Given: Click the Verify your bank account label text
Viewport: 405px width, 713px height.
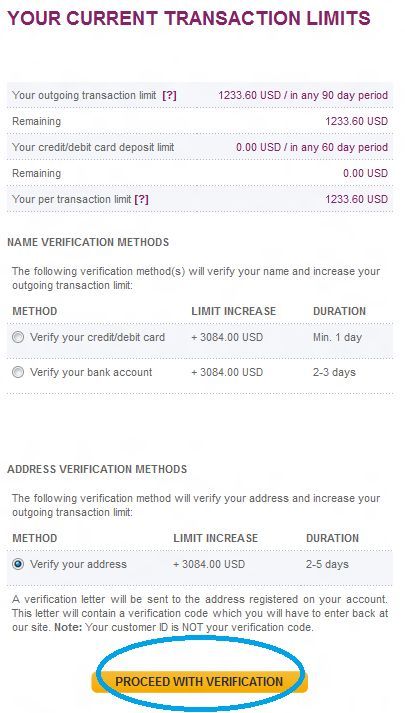Looking at the screenshot, I should coord(91,372).
